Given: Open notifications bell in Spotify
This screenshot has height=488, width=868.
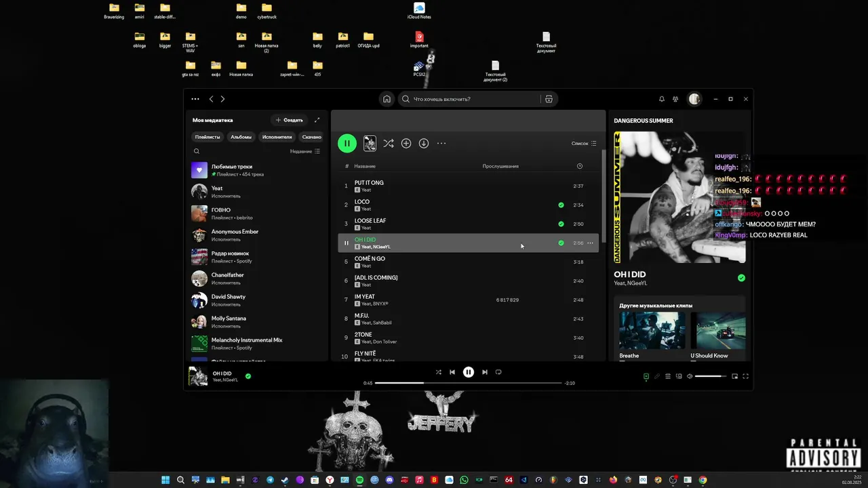Looking at the screenshot, I should [x=662, y=99].
